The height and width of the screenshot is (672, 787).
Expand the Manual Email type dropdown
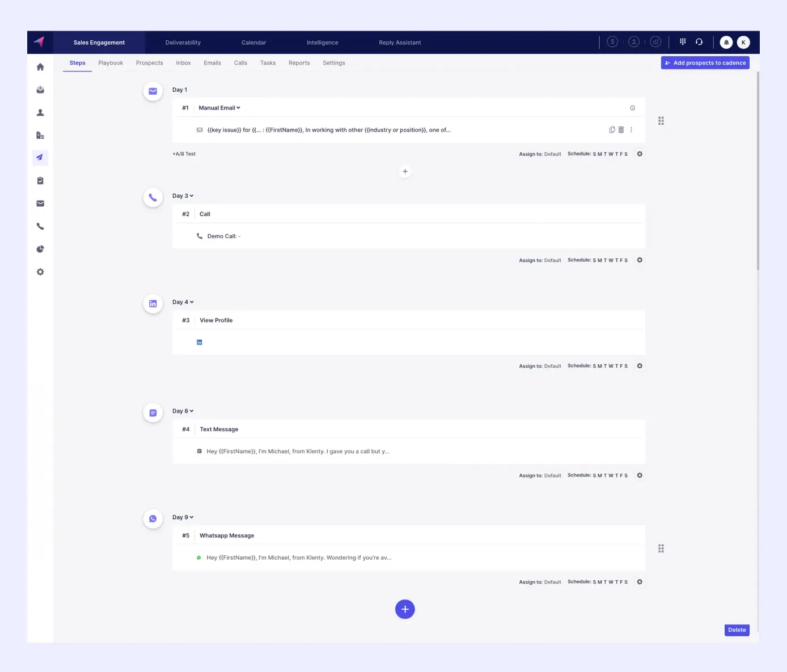tap(219, 108)
